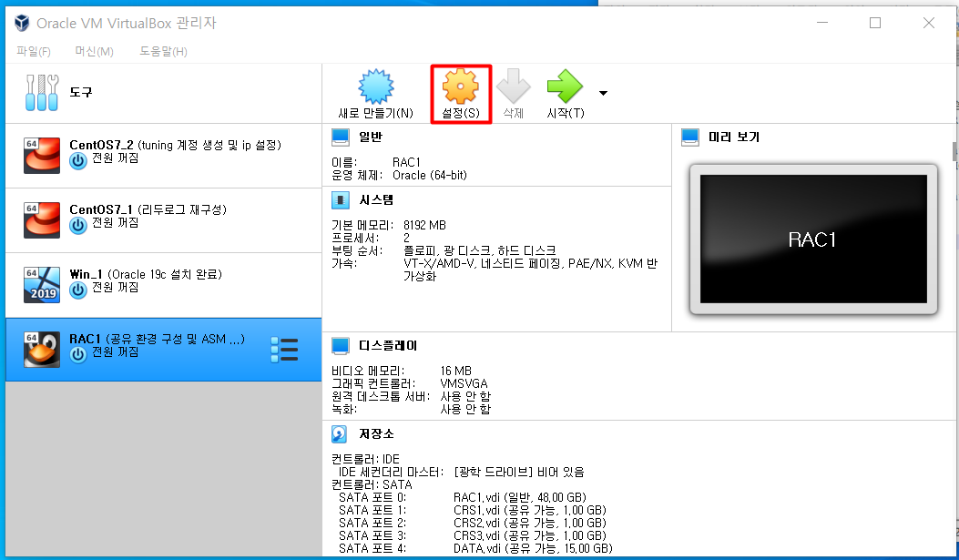
Task: Click the Delete (삭제) arrow icon
Action: pos(513,87)
